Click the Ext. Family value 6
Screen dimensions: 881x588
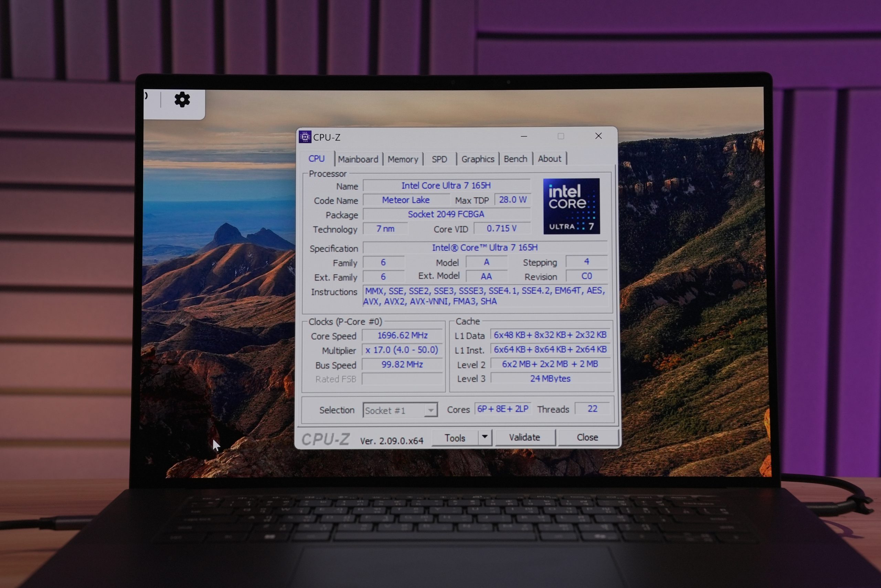[x=383, y=276]
